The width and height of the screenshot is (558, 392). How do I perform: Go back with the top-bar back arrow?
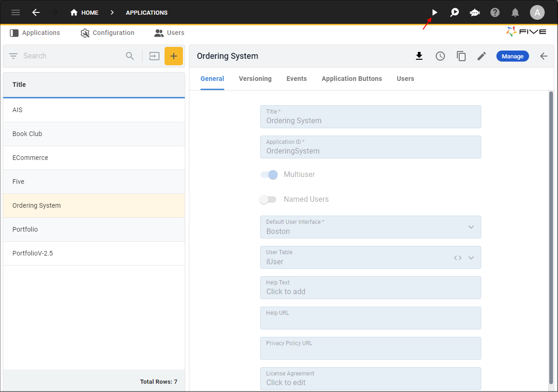[36, 12]
